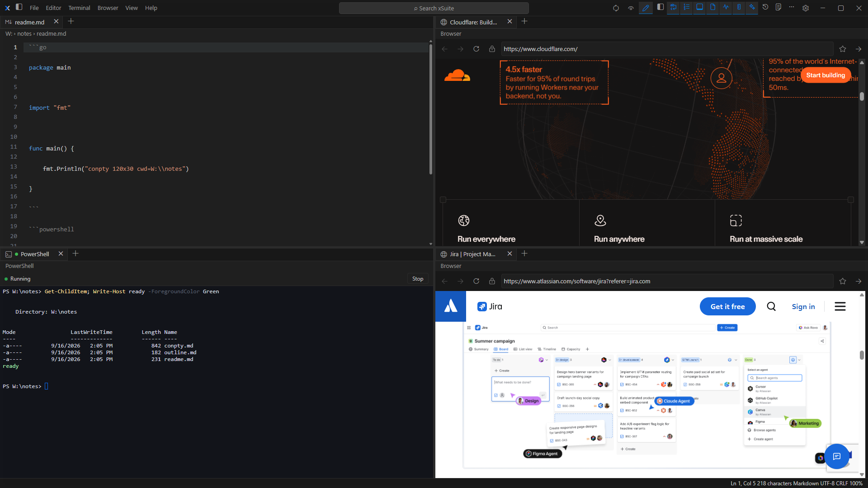Click the lock icon beside the cloudflare.com URL
Image resolution: width=868 pixels, height=488 pixels.
click(x=492, y=49)
